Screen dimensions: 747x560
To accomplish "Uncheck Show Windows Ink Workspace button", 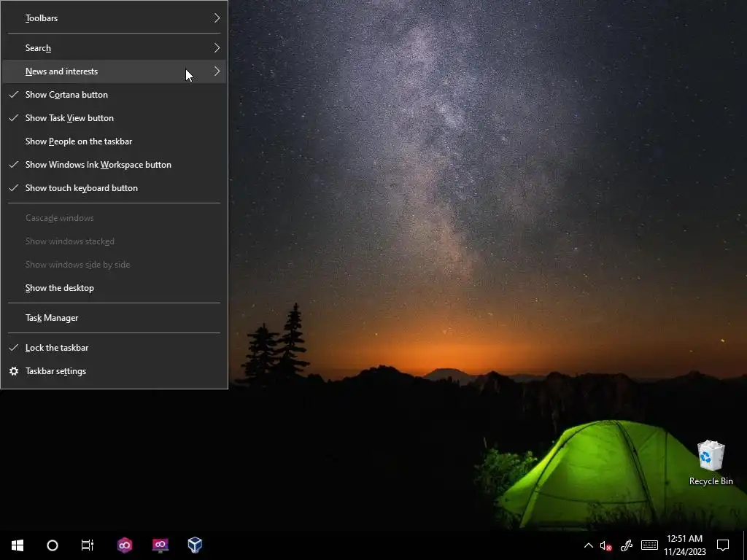I will [x=115, y=165].
